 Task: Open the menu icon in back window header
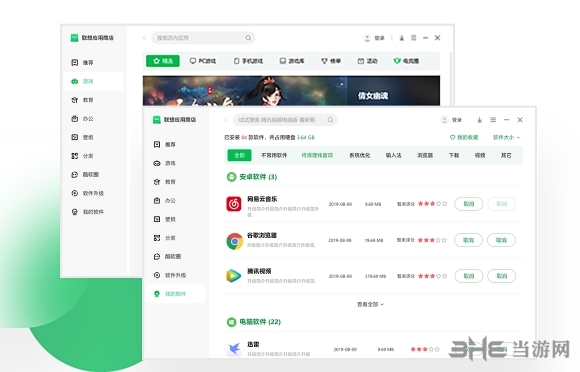click(414, 38)
